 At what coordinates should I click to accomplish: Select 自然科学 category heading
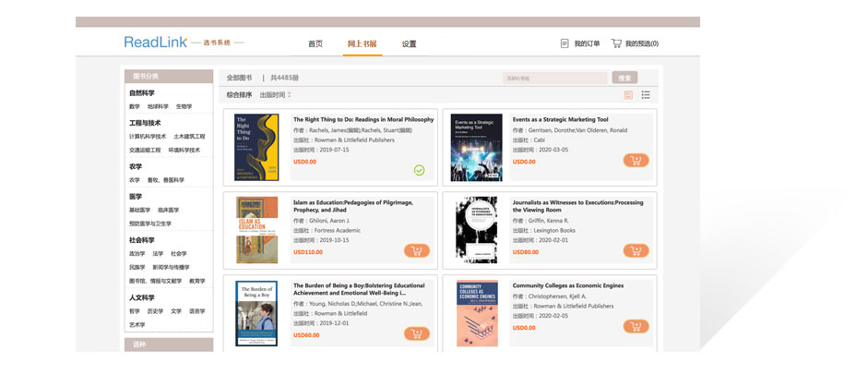[142, 93]
